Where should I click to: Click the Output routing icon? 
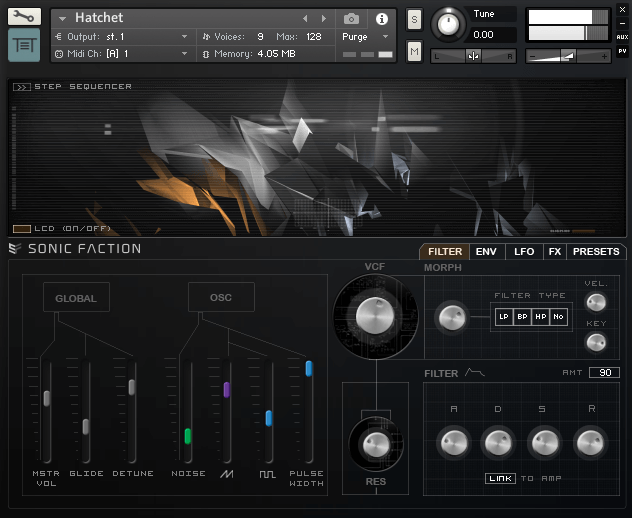pos(58,37)
